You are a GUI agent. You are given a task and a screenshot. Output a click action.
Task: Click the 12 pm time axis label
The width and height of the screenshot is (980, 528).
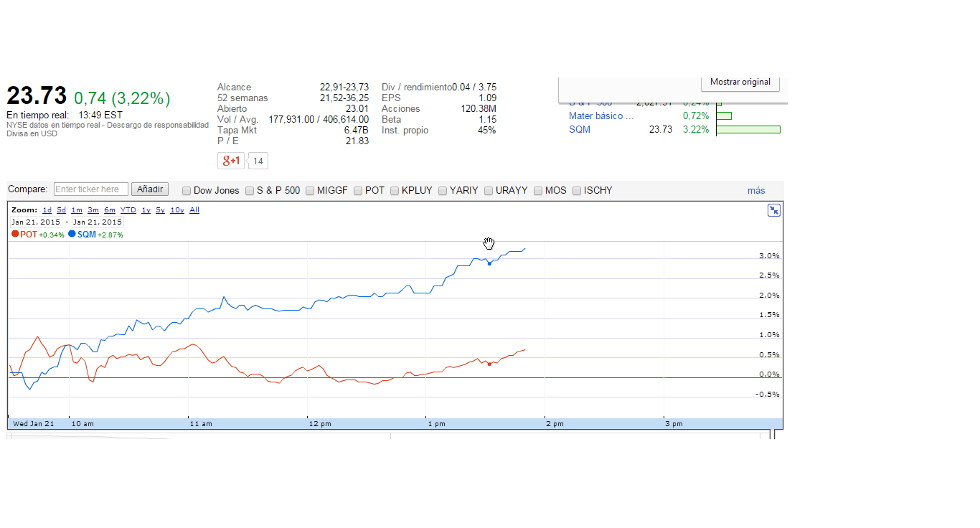point(320,424)
